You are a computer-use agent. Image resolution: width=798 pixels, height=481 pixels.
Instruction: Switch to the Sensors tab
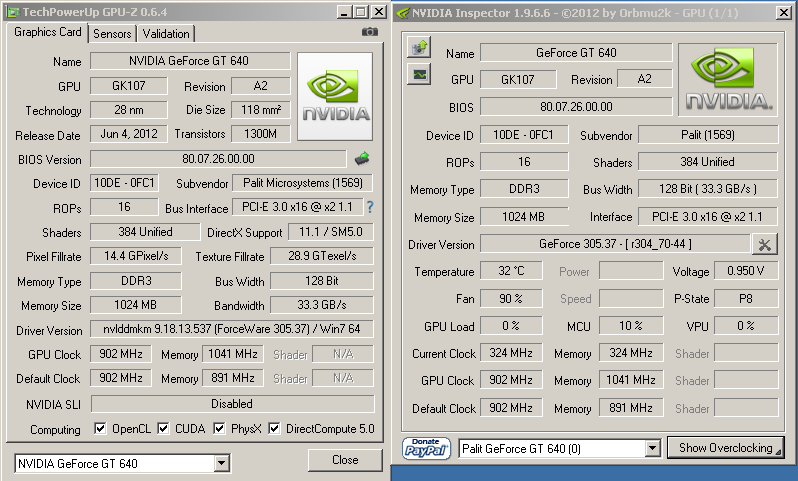(x=111, y=33)
